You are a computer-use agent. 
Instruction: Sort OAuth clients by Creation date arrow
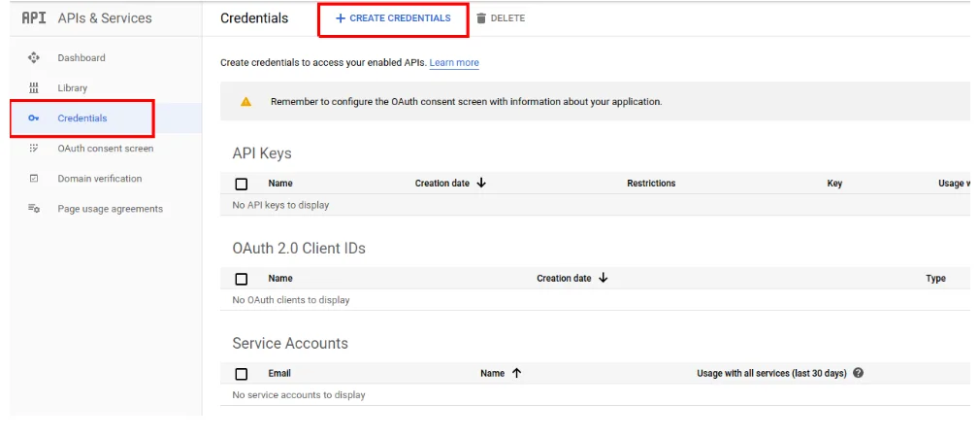[x=604, y=278]
